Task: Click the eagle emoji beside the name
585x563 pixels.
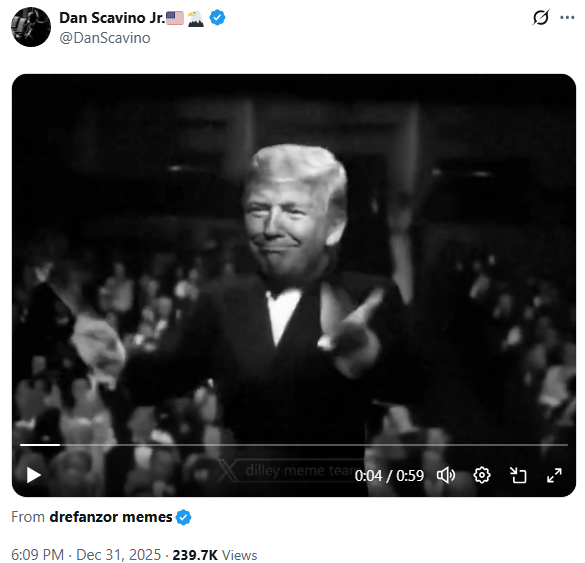Action: 195,18
